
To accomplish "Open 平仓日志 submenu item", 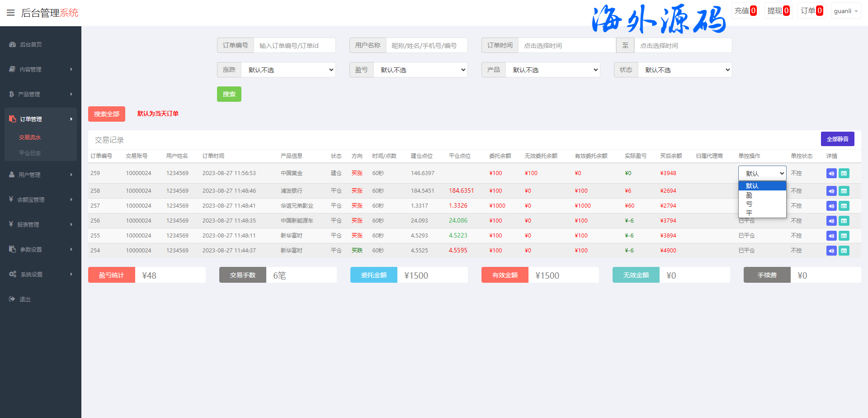I will [30, 153].
